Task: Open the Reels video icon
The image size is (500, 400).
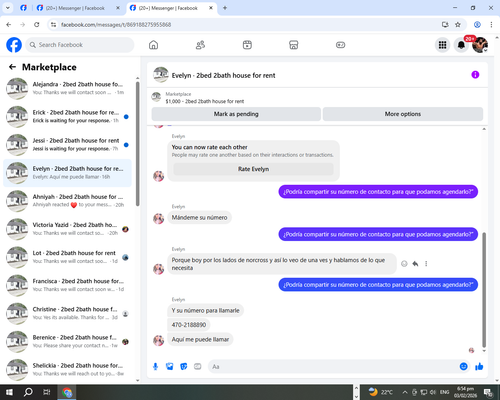Action: [247, 45]
